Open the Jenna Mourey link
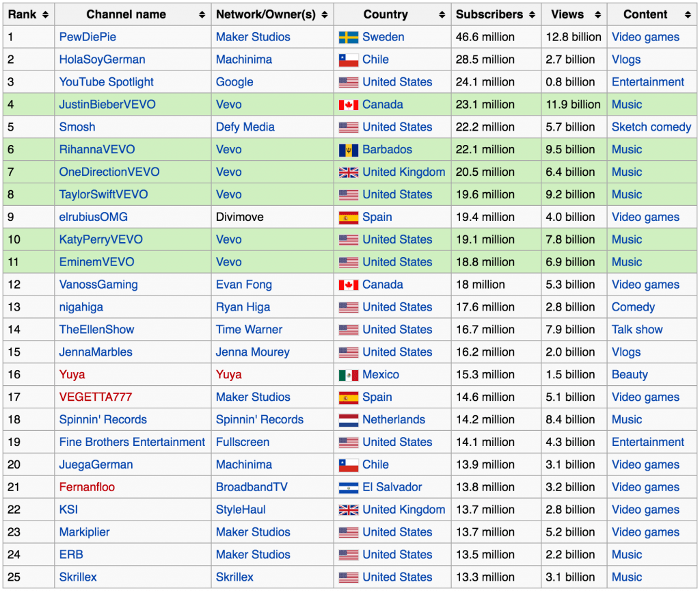This screenshot has width=700, height=591. pyautogui.click(x=253, y=352)
